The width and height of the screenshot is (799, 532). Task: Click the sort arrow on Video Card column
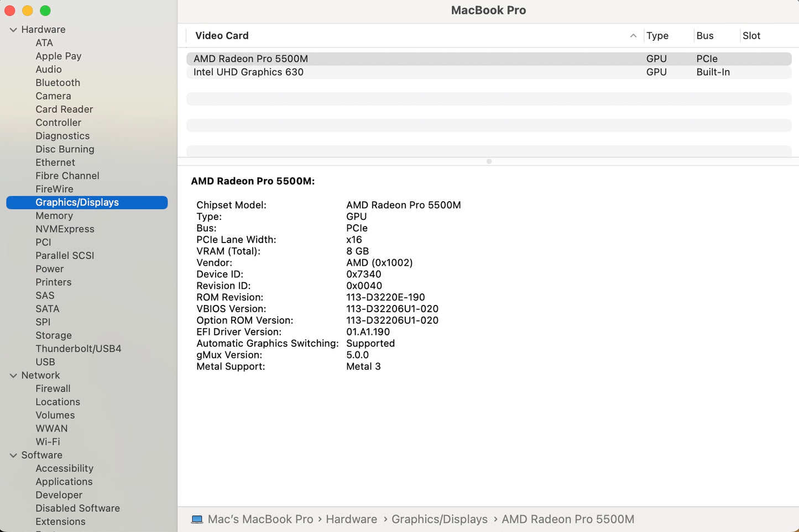pos(633,35)
